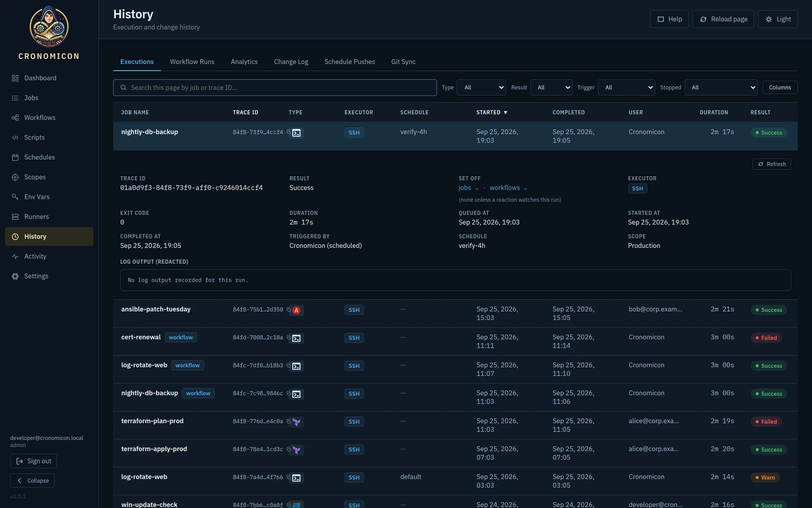
Task: Follow the workflows link under Set Off
Action: (508, 188)
